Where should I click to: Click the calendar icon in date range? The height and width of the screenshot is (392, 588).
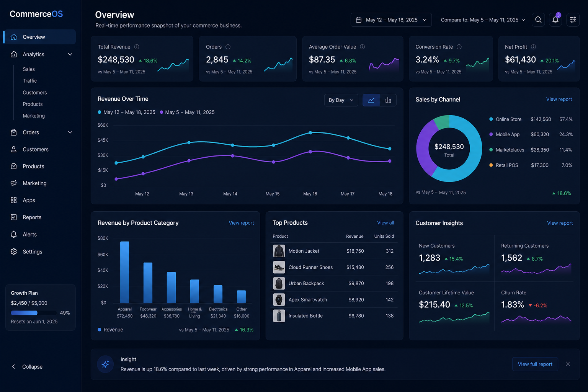tap(359, 20)
